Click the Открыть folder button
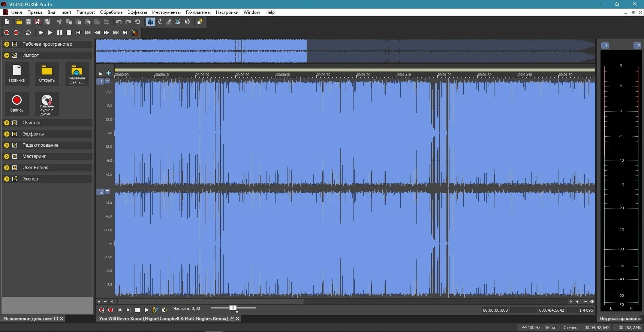 click(x=47, y=74)
